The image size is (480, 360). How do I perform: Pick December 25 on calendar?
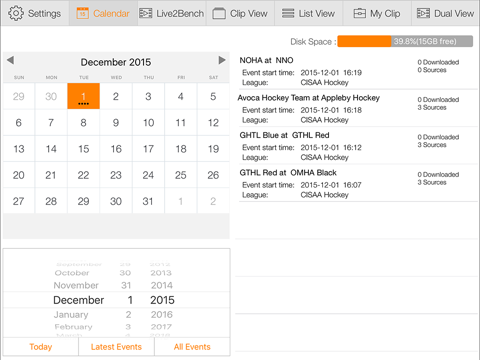click(181, 175)
